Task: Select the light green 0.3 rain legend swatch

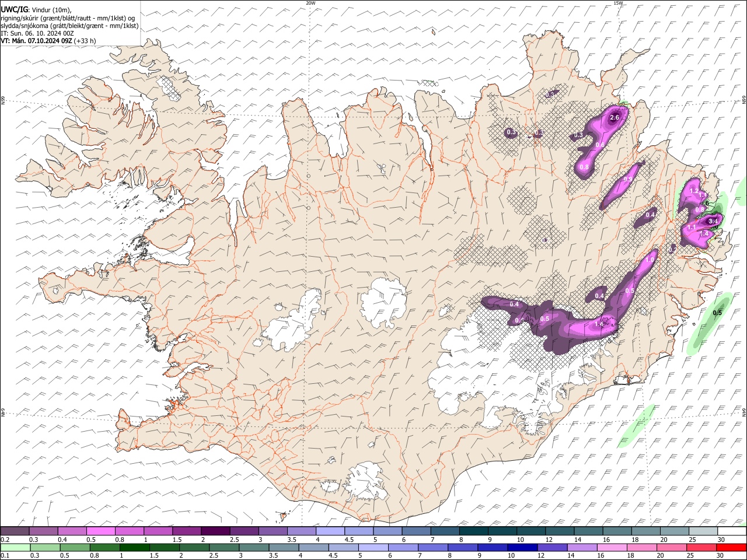Action: (45, 547)
